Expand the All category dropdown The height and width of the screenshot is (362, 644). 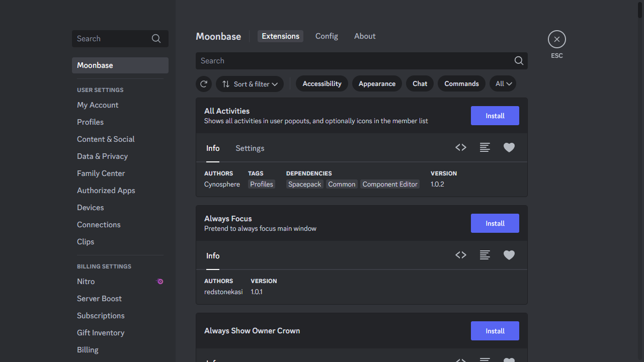point(503,83)
